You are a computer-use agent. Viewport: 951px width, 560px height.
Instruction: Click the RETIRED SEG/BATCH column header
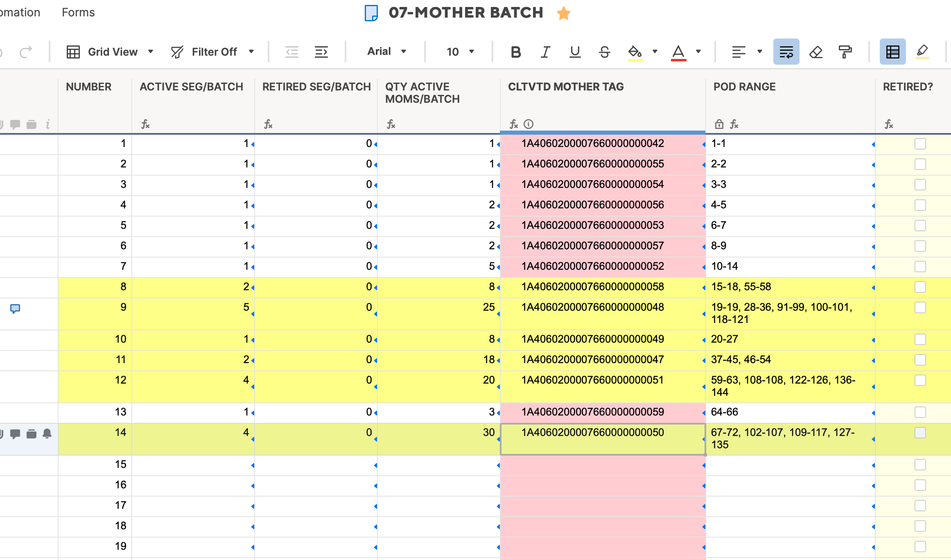point(316,87)
